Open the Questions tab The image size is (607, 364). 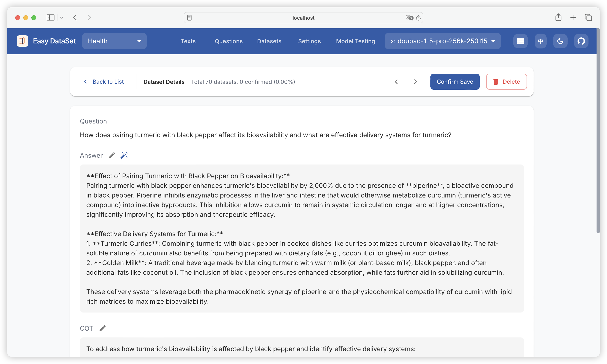tap(228, 41)
